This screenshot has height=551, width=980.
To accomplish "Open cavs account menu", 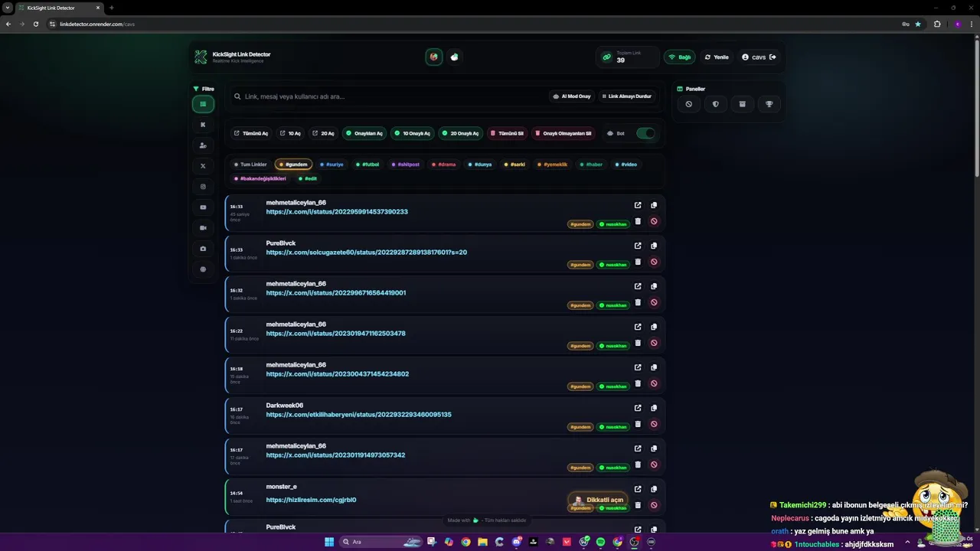I will [x=759, y=57].
